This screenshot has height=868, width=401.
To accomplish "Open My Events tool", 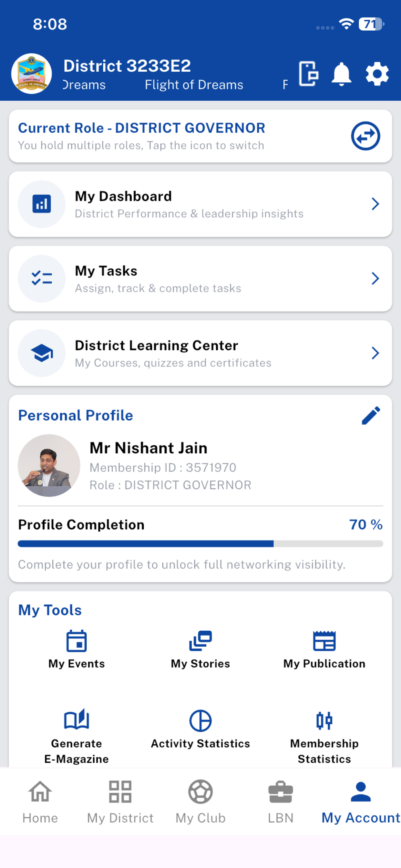I will click(x=77, y=649).
